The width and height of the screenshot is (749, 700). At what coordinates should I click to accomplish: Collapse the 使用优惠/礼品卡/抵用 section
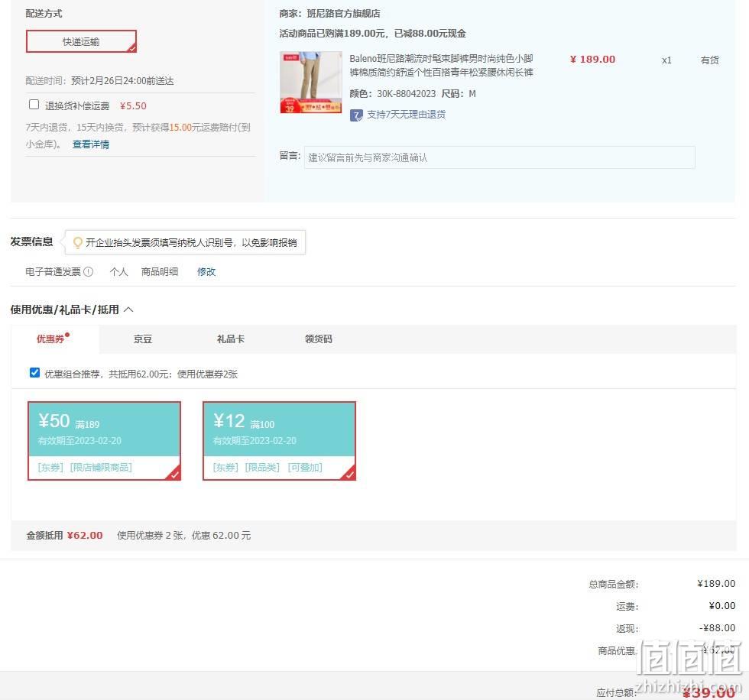[x=128, y=310]
